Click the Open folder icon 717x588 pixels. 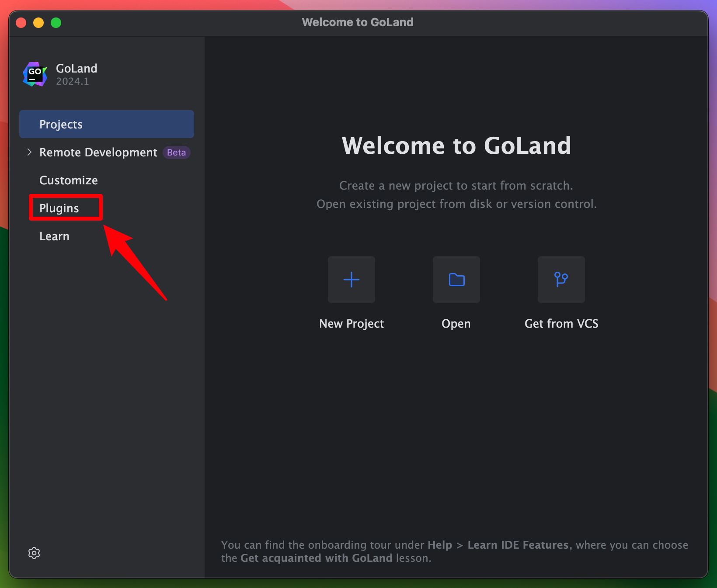pyautogui.click(x=456, y=280)
